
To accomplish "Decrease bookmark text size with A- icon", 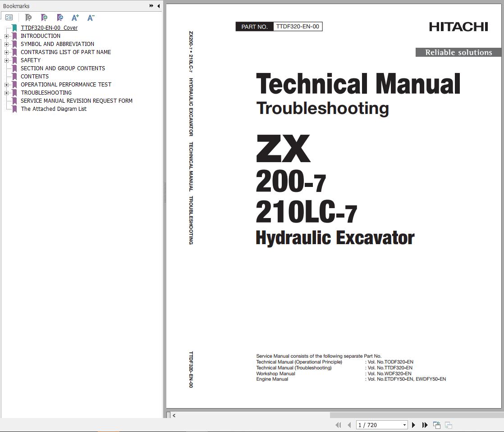I will point(91,18).
